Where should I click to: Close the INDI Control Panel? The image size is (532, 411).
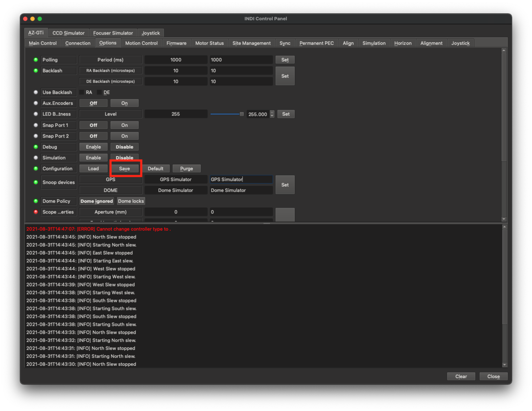coord(493,376)
